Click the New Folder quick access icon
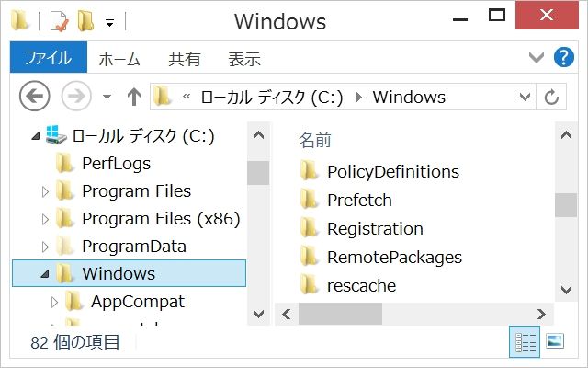This screenshot has height=368, width=588. [x=85, y=20]
